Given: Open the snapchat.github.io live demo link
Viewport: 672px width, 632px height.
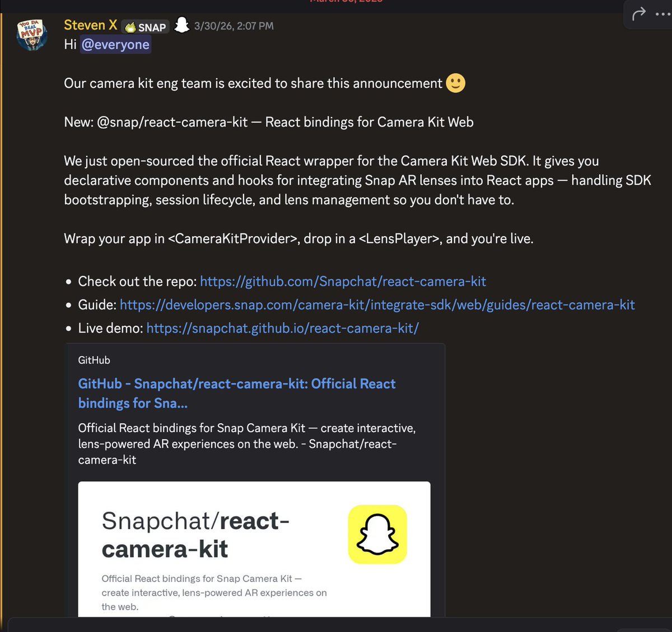Looking at the screenshot, I should click(283, 328).
